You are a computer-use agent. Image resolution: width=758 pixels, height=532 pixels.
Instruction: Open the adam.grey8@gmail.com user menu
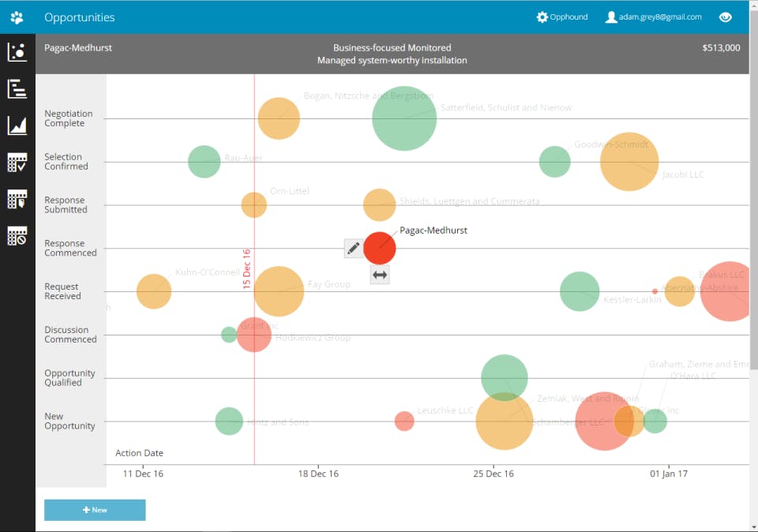(x=654, y=17)
